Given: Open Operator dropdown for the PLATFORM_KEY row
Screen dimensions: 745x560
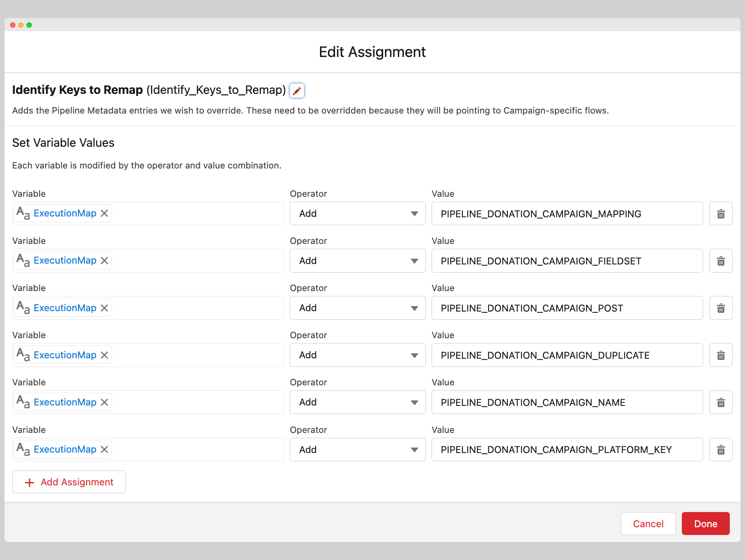Looking at the screenshot, I should 357,450.
